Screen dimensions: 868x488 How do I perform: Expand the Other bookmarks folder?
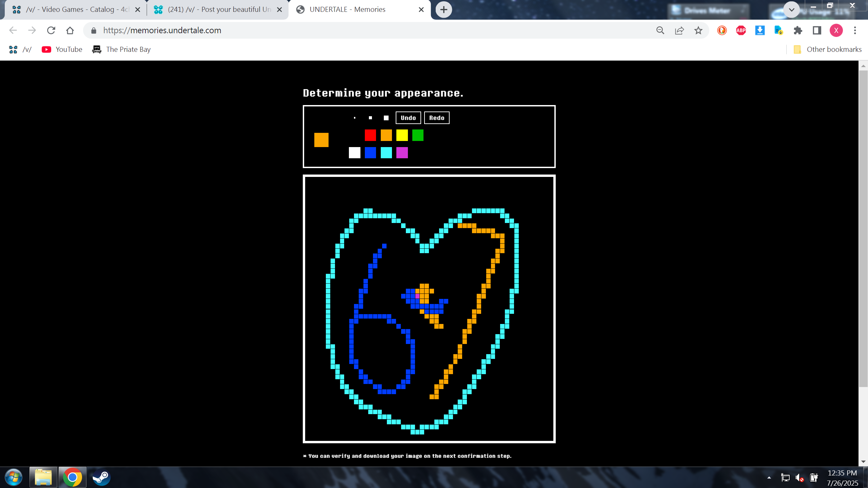point(827,49)
